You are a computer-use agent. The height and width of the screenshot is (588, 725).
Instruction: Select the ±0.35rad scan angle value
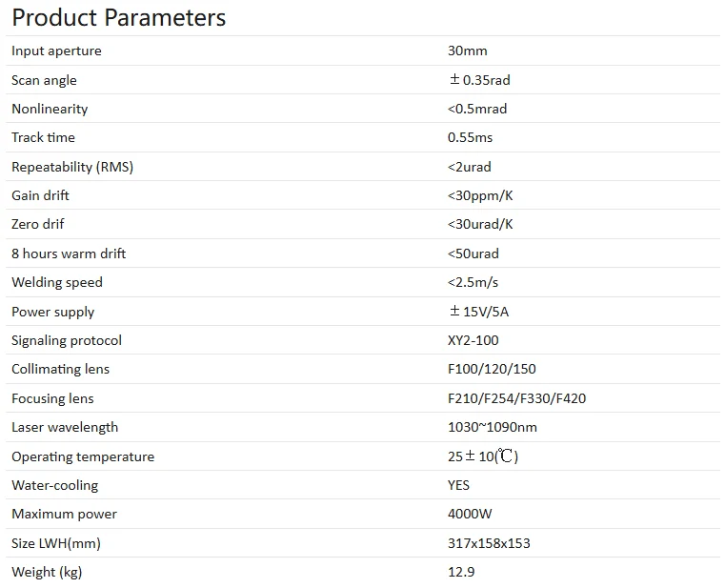click(479, 80)
